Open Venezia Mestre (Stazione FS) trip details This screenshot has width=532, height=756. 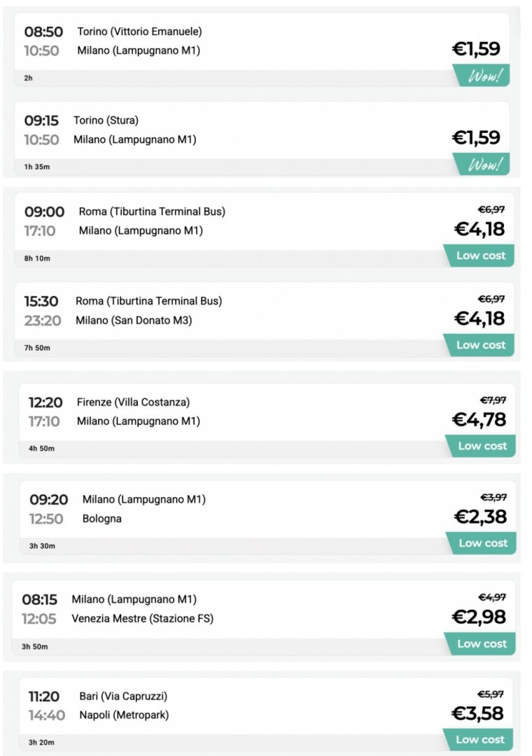click(x=142, y=619)
